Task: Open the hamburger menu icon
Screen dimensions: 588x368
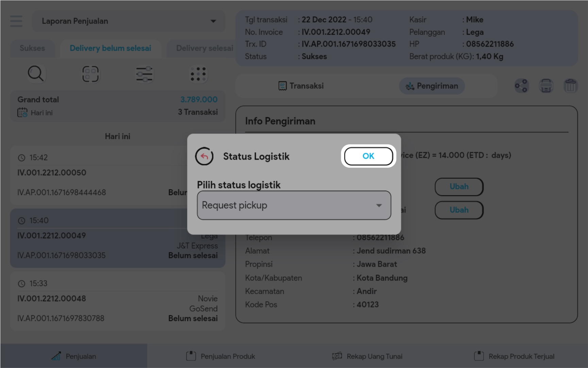Action: [x=16, y=21]
